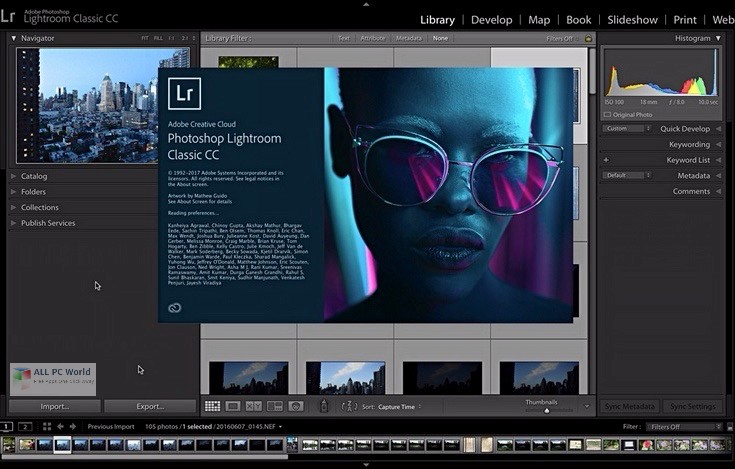Image resolution: width=735 pixels, height=469 pixels.
Task: Click Navigator city skyline preview
Action: click(x=103, y=105)
